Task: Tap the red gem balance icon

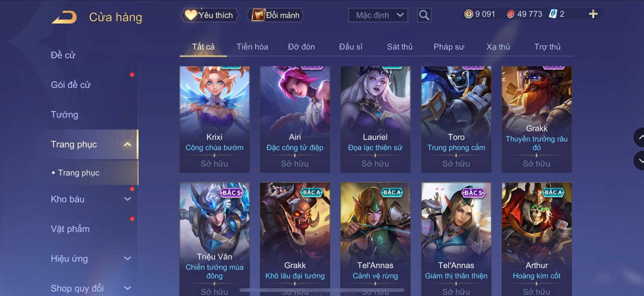Action: (510, 14)
